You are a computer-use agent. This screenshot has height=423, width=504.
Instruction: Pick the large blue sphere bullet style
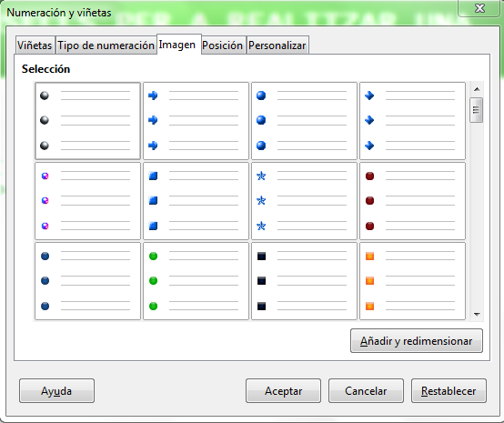[304, 121]
